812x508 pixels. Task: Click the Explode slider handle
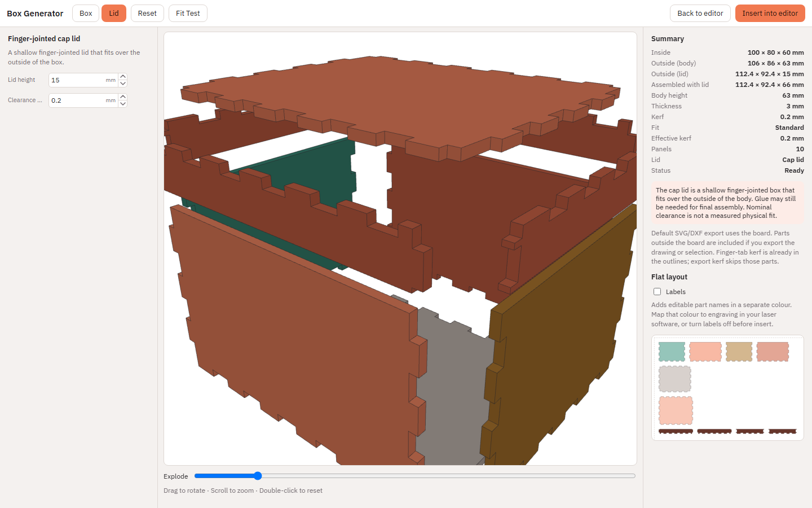click(258, 476)
